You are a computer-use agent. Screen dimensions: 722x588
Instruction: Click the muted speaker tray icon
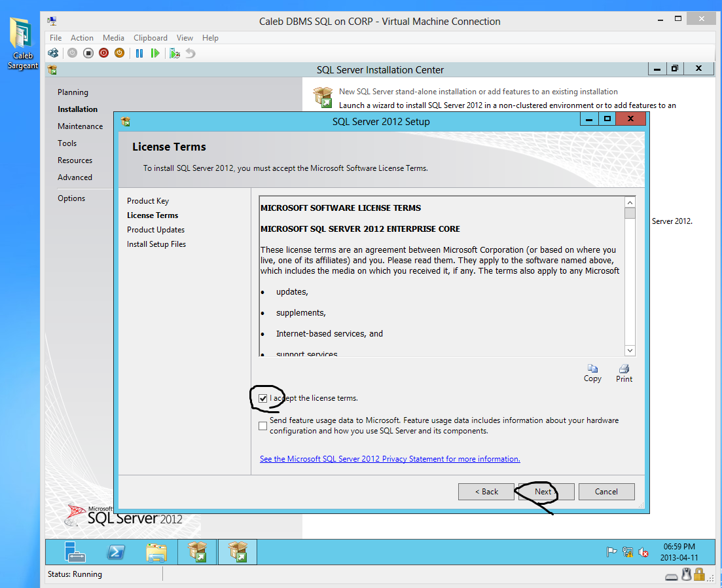[643, 551]
